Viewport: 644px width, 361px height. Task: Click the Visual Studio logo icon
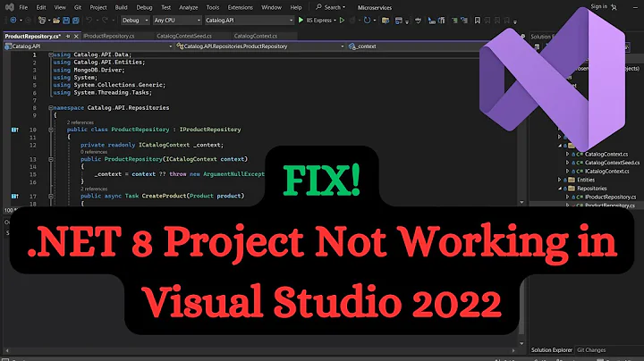click(10, 7)
